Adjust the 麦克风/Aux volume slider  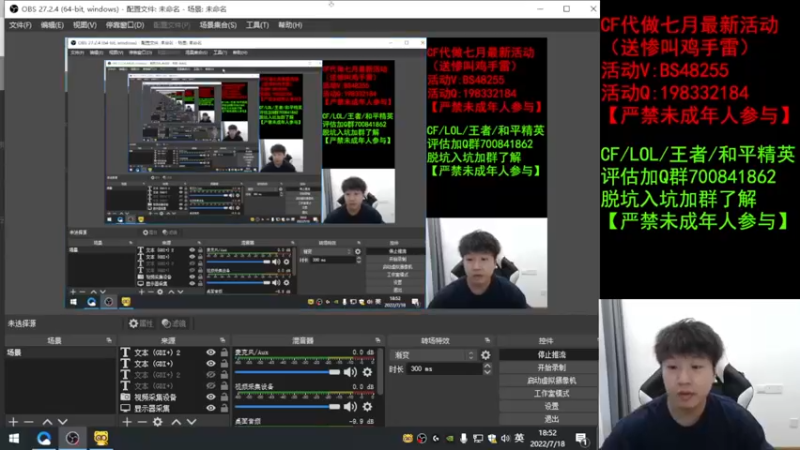point(287,372)
